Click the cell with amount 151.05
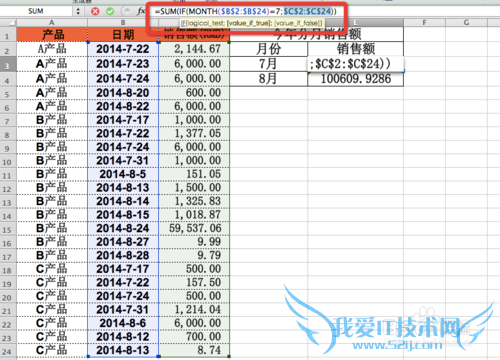This screenshot has height=360, width=500. [x=194, y=174]
